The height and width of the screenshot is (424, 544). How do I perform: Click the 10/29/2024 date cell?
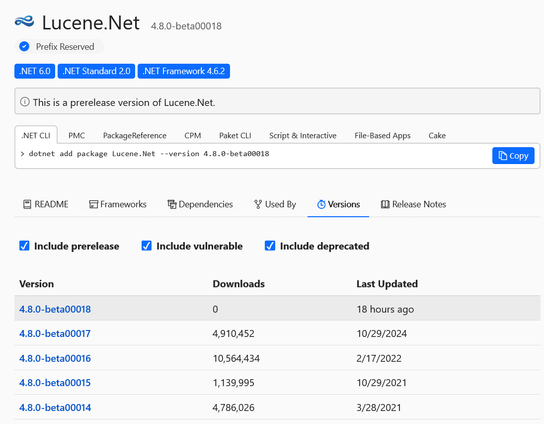(x=382, y=333)
